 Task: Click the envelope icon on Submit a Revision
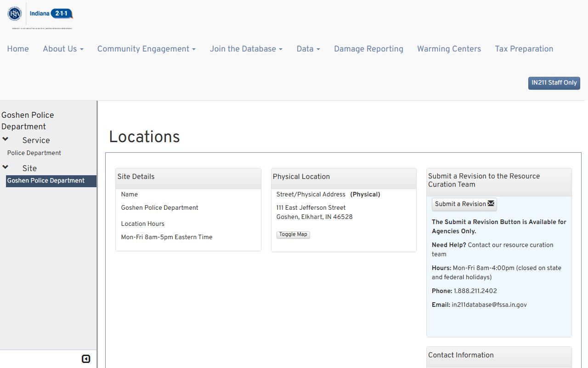point(491,204)
